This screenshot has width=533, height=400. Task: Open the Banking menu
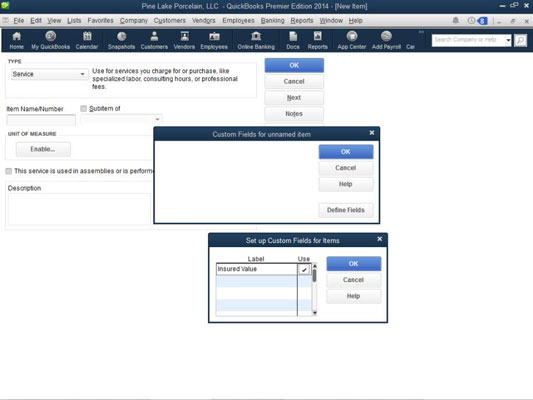[x=272, y=20]
